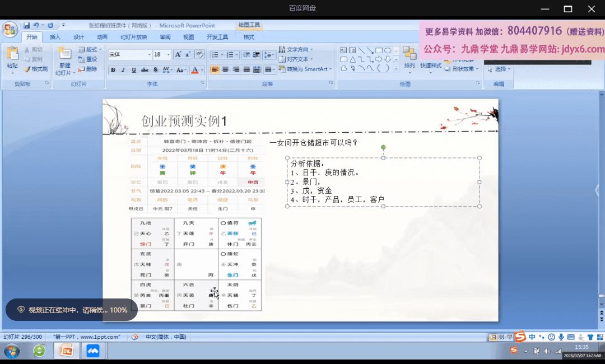Expand the font size 18 dropdown
Screen dimensions: 605x364
[x=169, y=55]
